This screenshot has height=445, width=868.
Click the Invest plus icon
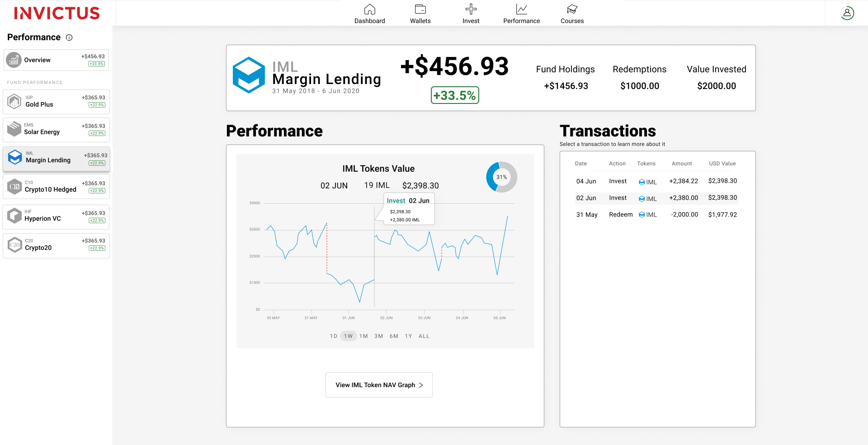[x=471, y=9]
